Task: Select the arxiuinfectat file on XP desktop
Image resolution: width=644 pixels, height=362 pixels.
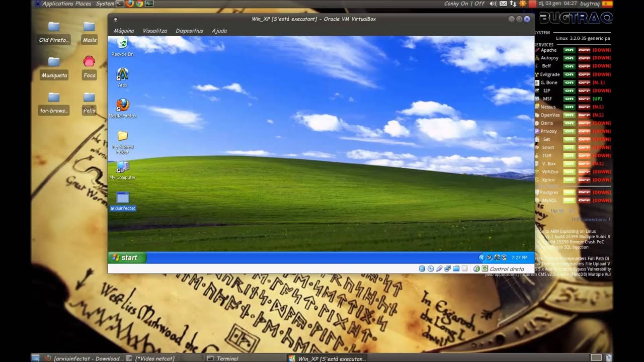Action: [x=123, y=201]
